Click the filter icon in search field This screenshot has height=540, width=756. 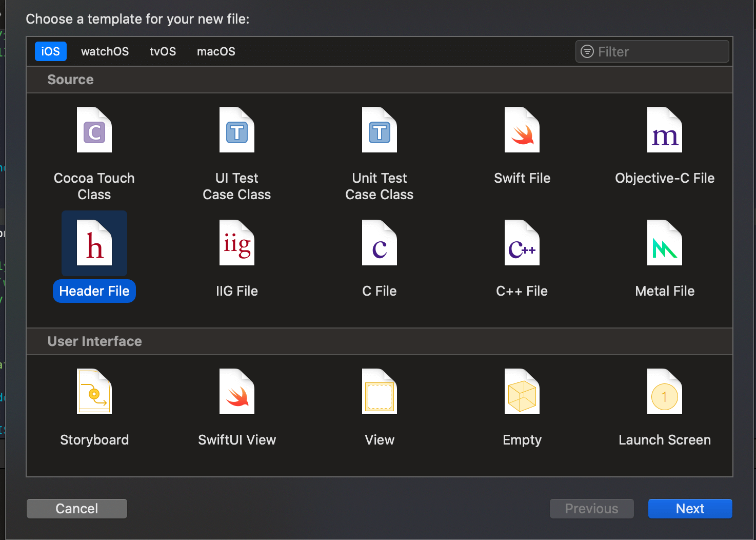point(587,51)
